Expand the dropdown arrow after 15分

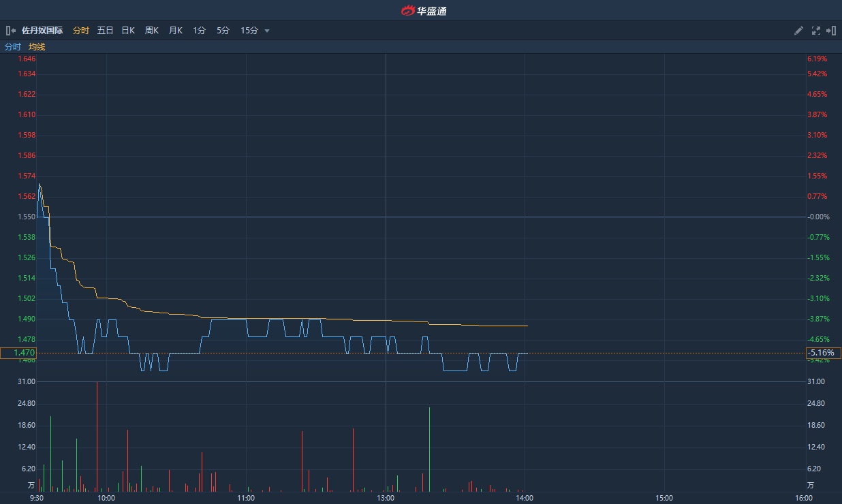tap(267, 31)
